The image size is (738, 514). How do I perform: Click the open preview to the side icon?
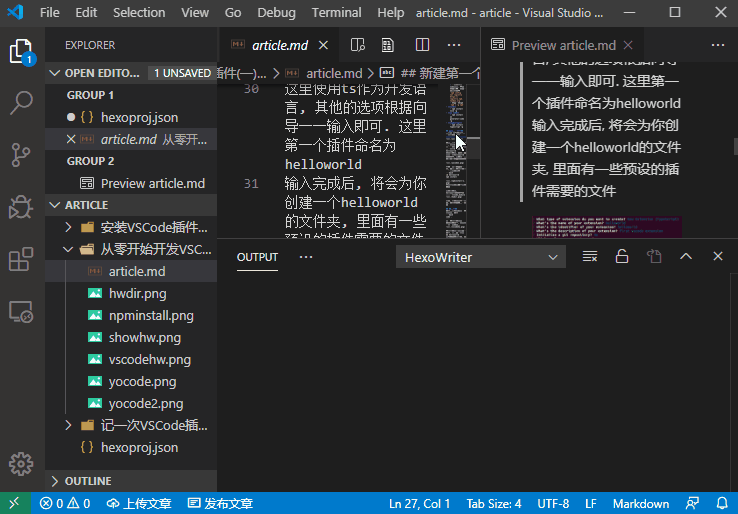pos(358,45)
